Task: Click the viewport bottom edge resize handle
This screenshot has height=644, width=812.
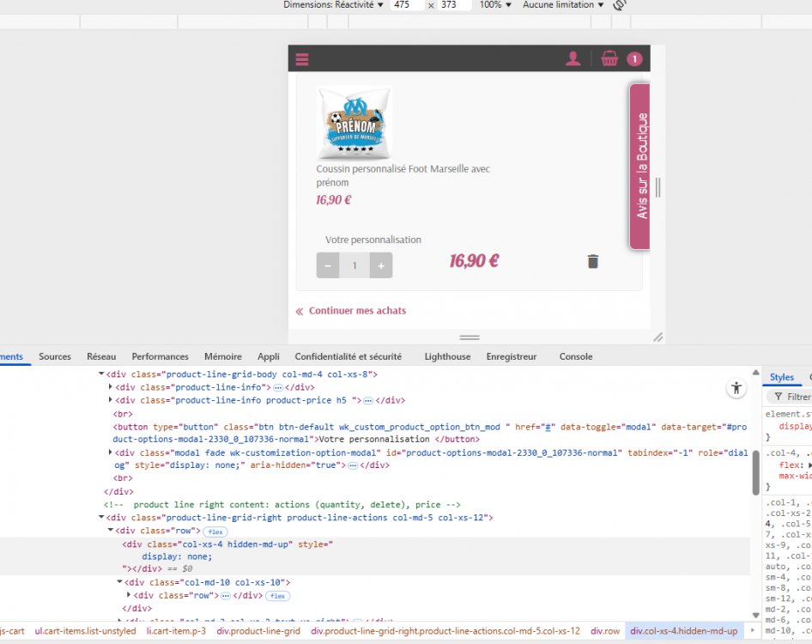Action: click(470, 337)
